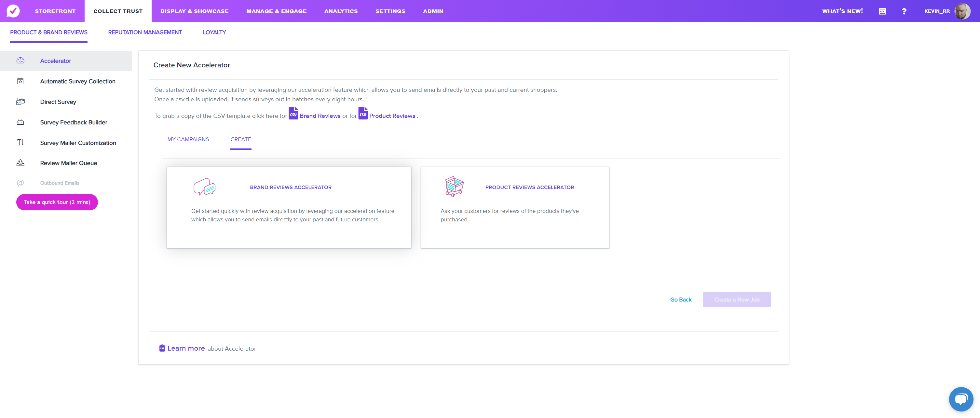Click the Survey Feedback Builder icon
This screenshot has height=418, width=980.
(x=20, y=122)
